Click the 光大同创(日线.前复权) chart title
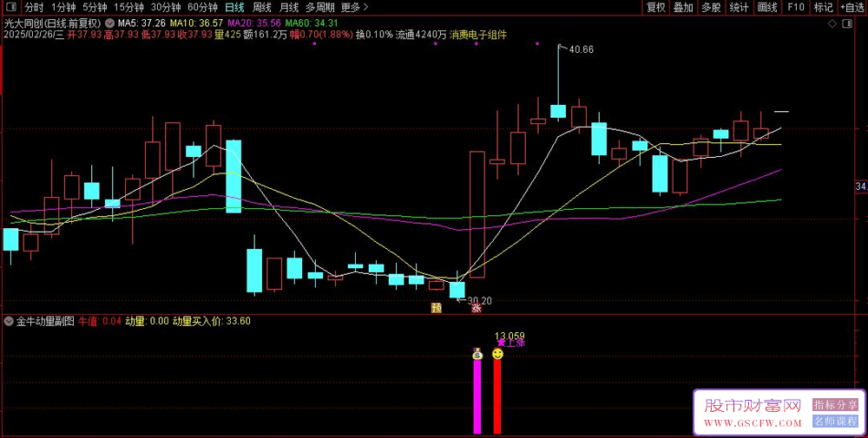Image resolution: width=868 pixels, height=438 pixels. [x=52, y=23]
